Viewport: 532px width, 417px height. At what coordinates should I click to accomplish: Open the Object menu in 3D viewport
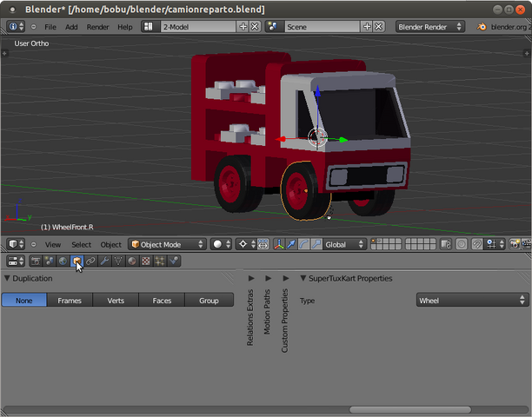click(110, 244)
